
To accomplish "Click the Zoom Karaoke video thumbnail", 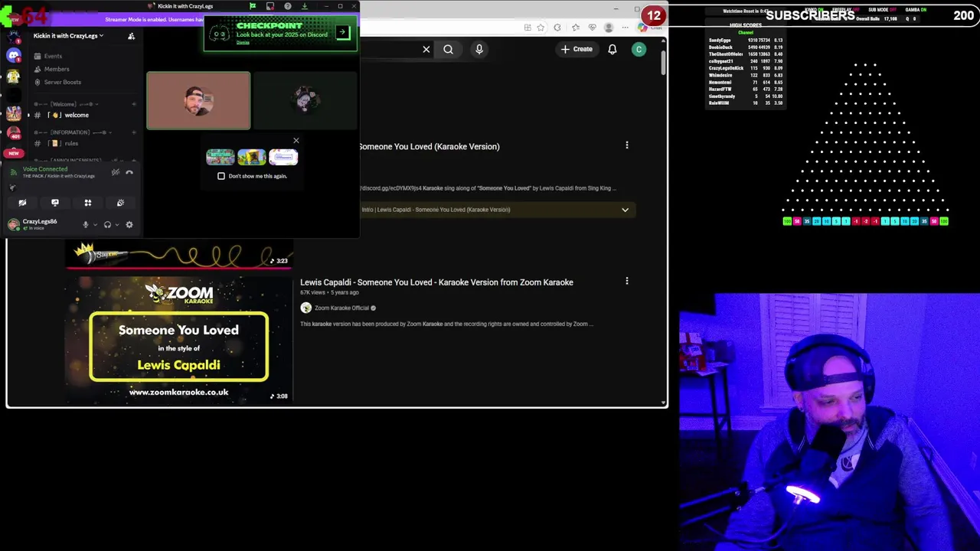I will (x=178, y=339).
